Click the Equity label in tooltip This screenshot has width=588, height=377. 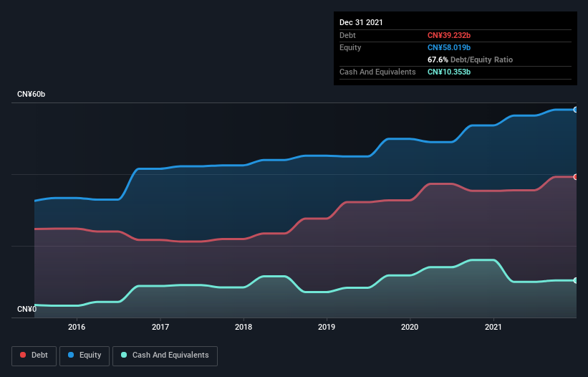tap(350, 47)
